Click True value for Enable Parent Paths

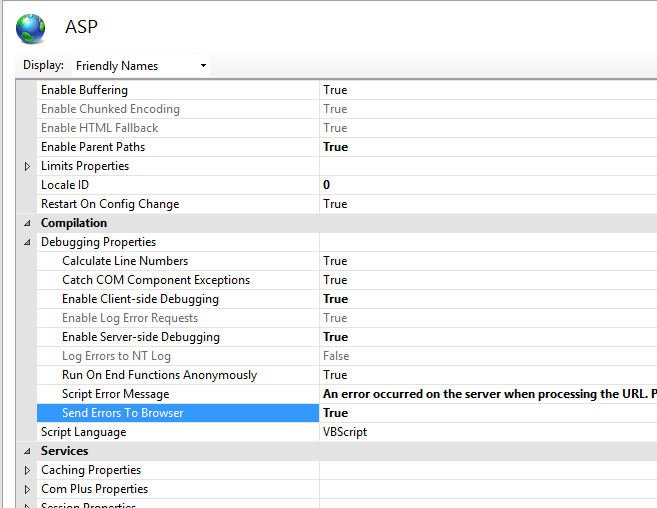[488, 147]
